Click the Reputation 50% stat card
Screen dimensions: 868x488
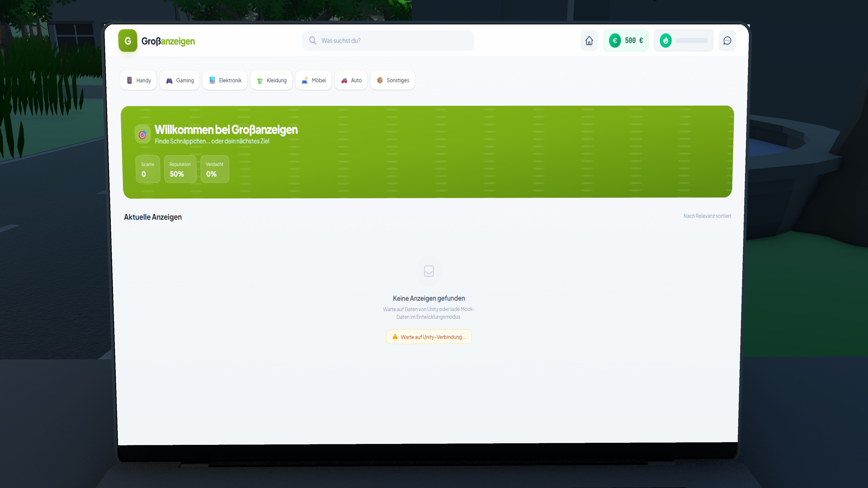tap(180, 169)
